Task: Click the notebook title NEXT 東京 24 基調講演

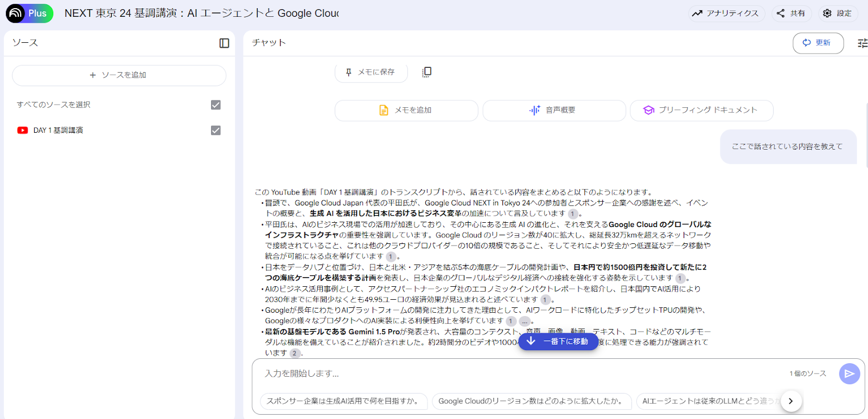Action: [202, 13]
